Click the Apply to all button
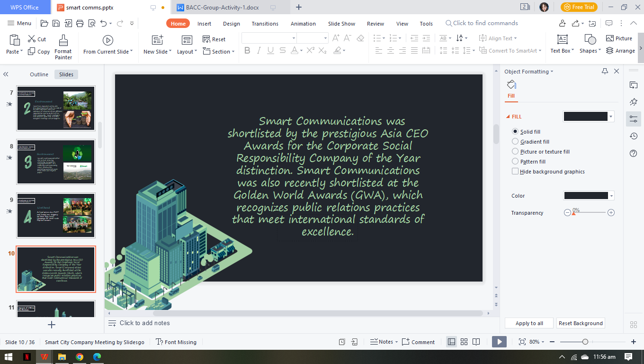644x364 pixels. tap(529, 323)
